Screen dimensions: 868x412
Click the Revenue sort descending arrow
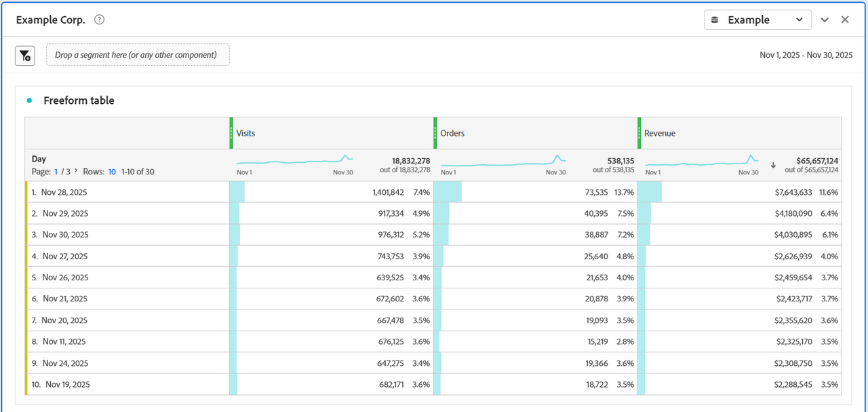point(773,165)
